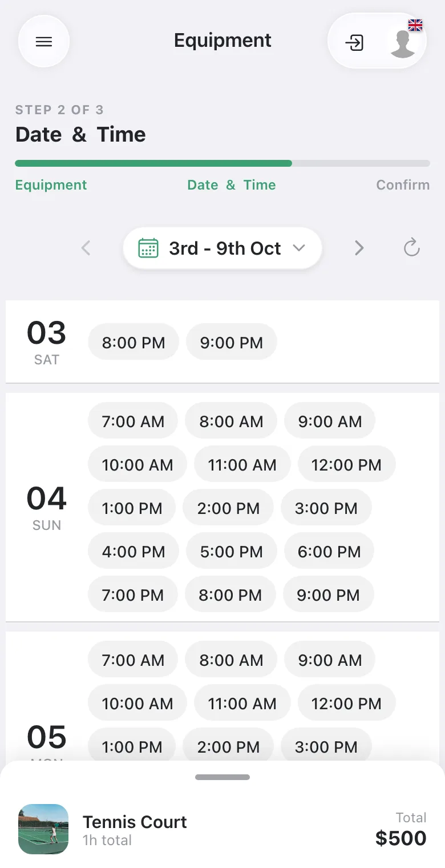Click the calendar icon in date picker
Viewport: 445px width, 868px height.
[x=148, y=248]
